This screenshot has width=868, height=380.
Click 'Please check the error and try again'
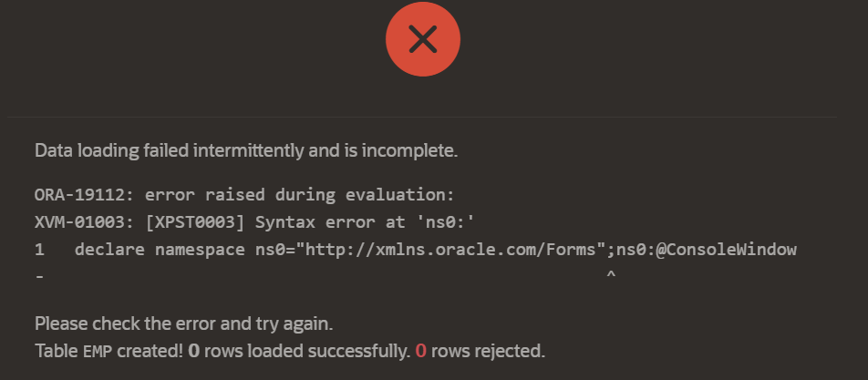pos(184,324)
